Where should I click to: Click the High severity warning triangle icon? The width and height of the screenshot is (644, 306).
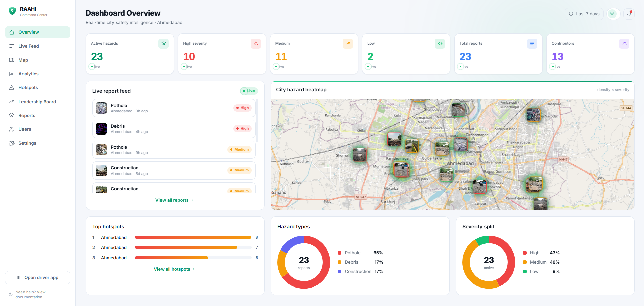pos(256,44)
